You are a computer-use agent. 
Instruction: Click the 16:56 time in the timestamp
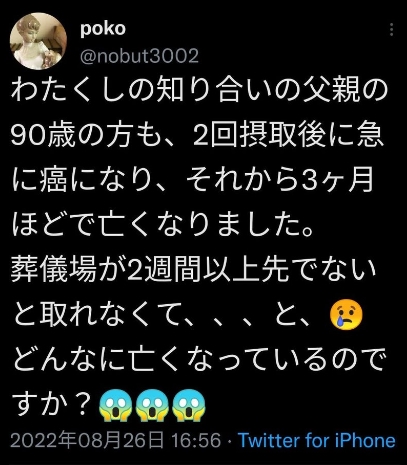pos(196,440)
